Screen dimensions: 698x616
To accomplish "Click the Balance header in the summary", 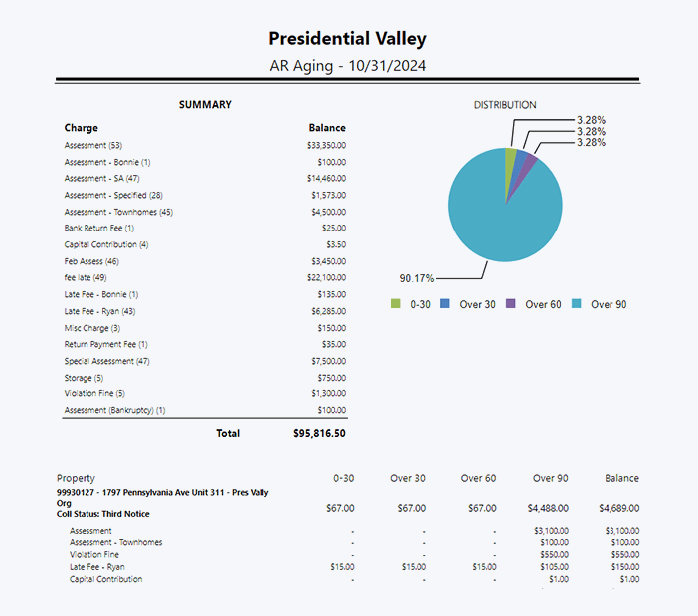I will point(327,128).
